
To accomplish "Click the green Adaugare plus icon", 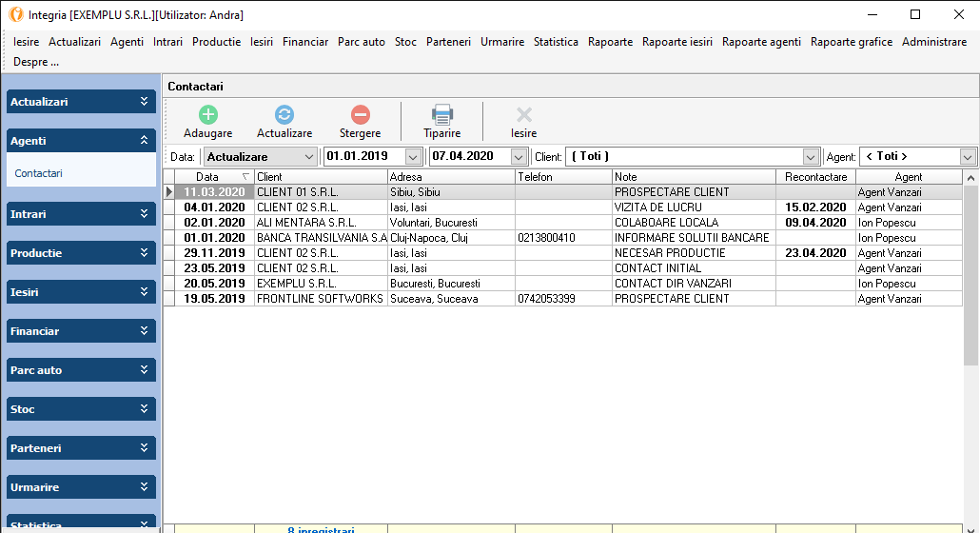I will click(207, 115).
